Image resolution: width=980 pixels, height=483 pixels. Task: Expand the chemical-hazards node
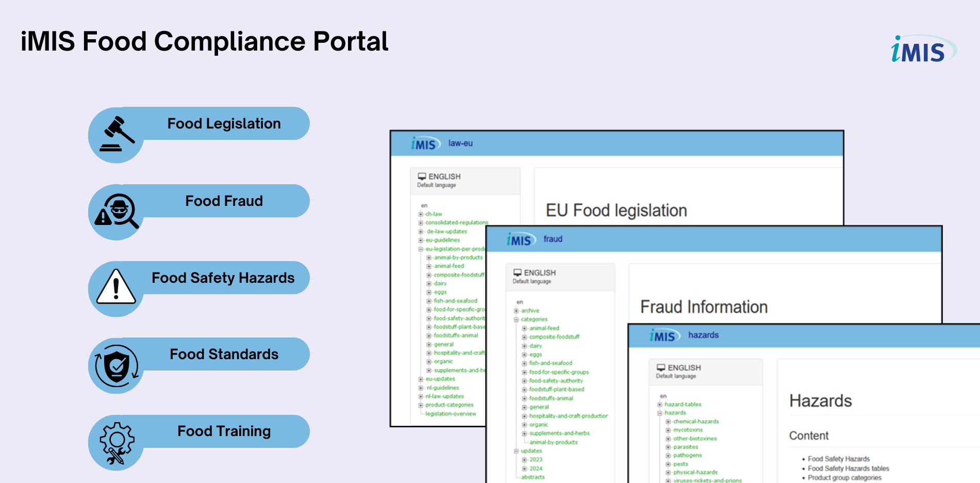(x=668, y=422)
